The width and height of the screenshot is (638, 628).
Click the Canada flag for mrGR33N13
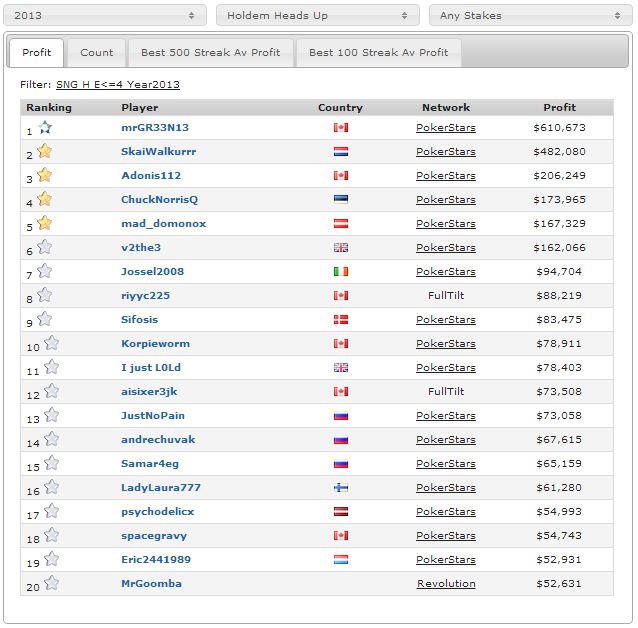coord(341,128)
